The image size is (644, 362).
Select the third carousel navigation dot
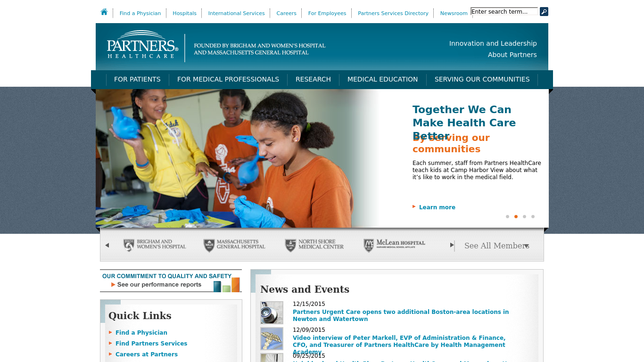524,216
